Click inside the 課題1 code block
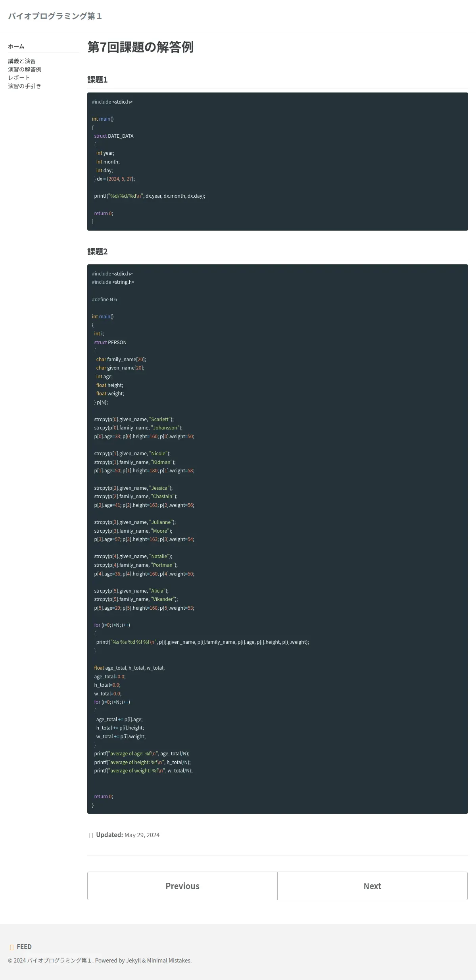This screenshot has width=476, height=980. coord(278,162)
